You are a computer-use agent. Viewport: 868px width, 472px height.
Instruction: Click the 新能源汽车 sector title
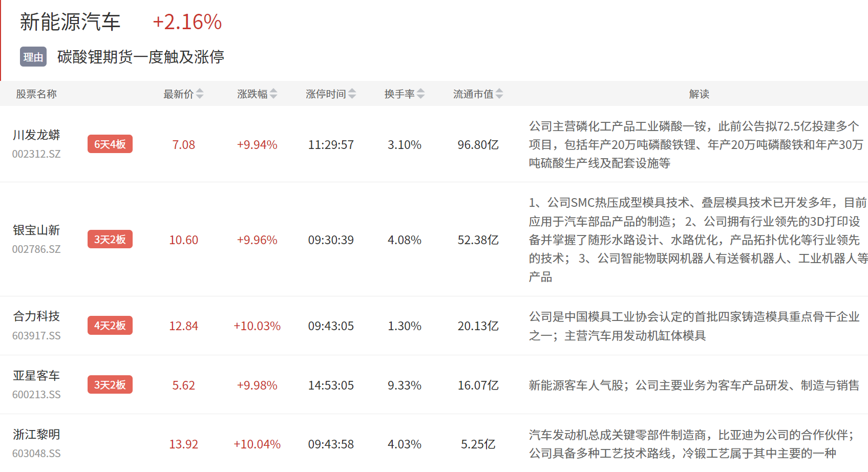[x=70, y=22]
